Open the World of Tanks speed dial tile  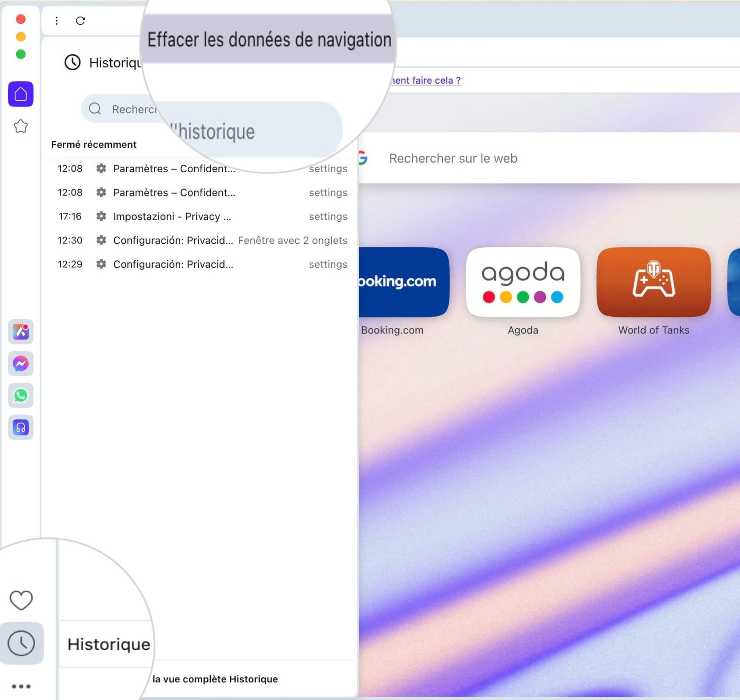click(654, 282)
